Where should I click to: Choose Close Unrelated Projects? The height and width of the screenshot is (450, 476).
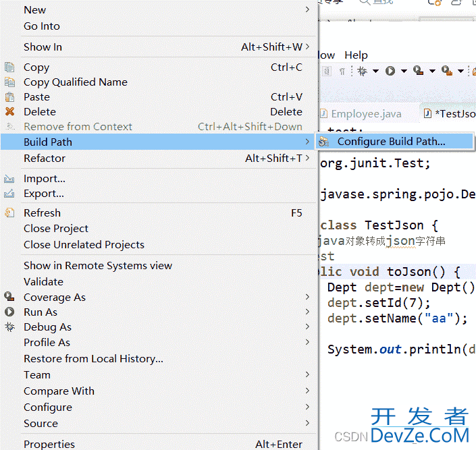pos(158,245)
